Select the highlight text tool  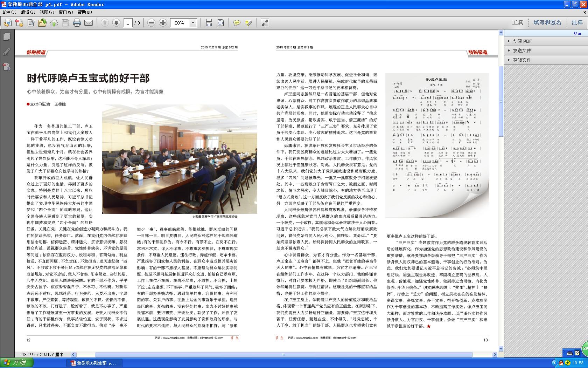pyautogui.click(x=248, y=23)
